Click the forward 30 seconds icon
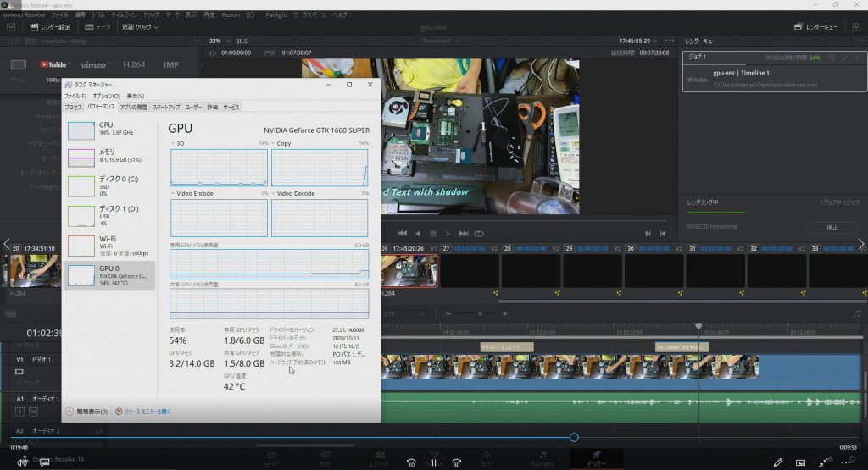Image resolution: width=868 pixels, height=470 pixels. pos(456,462)
